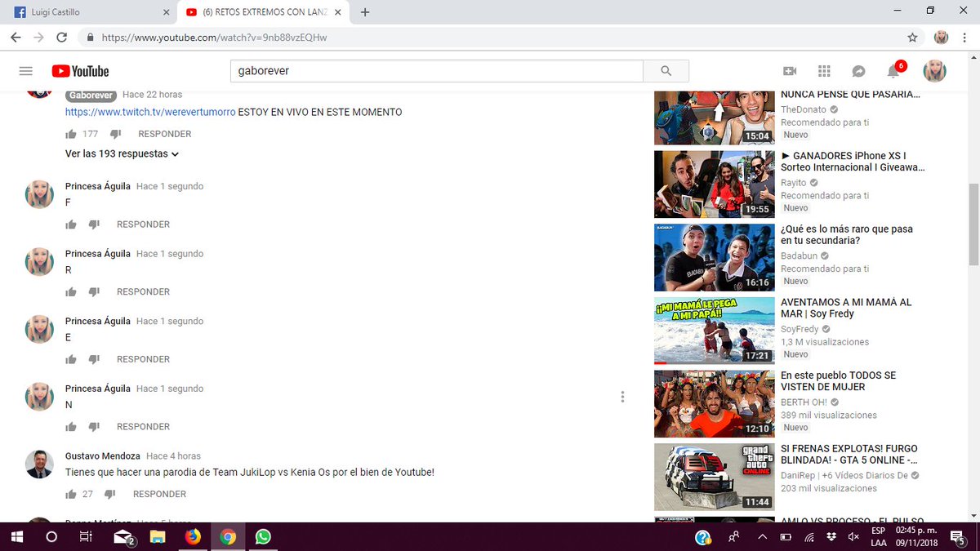The width and height of the screenshot is (980, 551).
Task: Open the twitch.tv/werevertumorro link
Action: point(150,112)
